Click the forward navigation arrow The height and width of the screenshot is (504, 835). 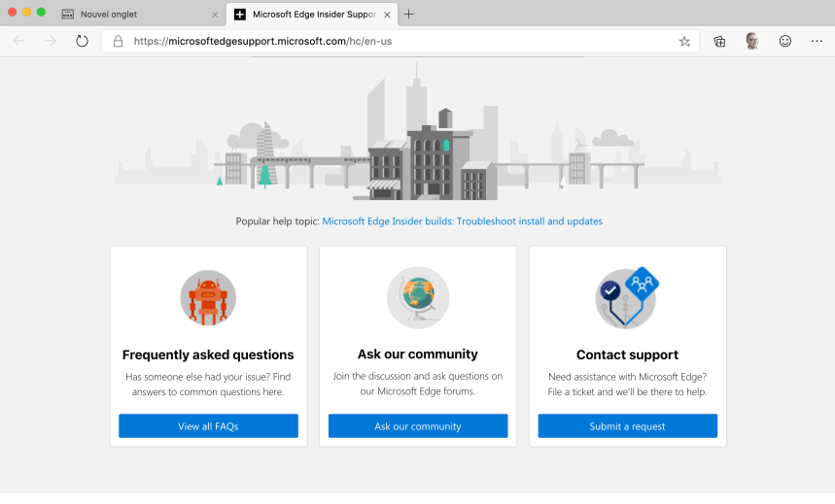point(50,41)
